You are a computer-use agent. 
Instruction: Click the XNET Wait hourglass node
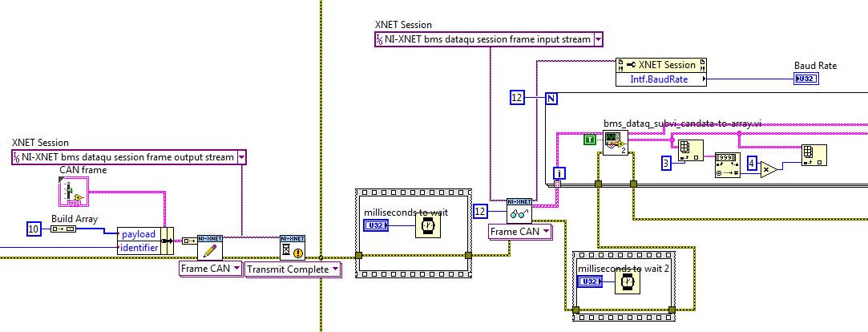(293, 248)
